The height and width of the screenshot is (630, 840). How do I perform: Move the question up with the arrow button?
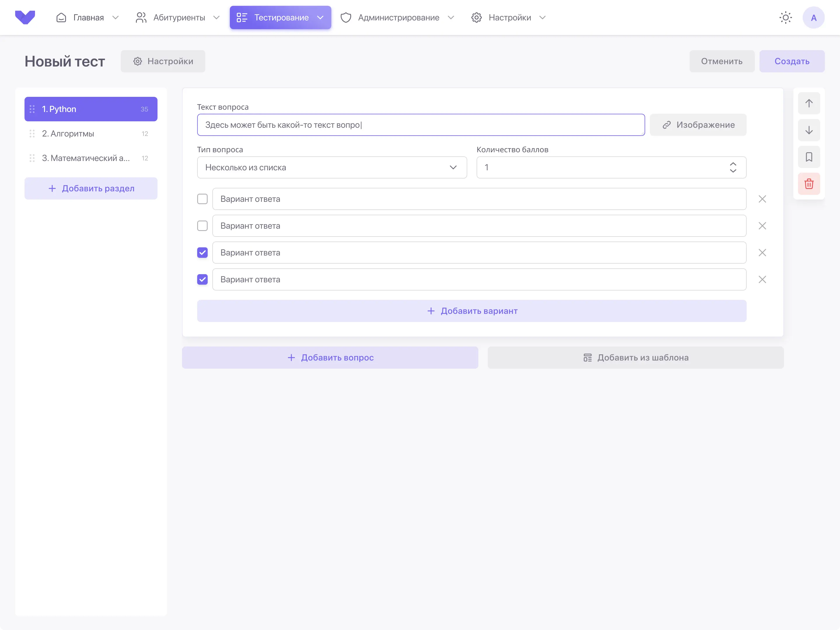[x=809, y=103]
